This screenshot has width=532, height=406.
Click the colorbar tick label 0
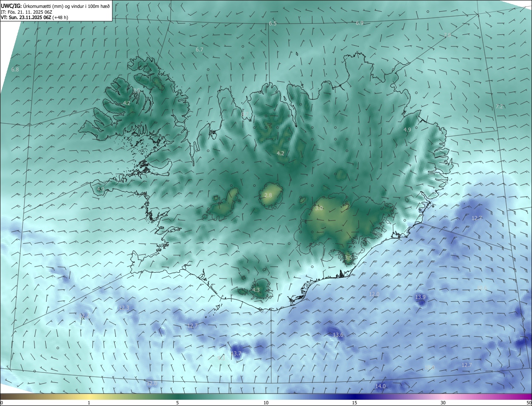1,403
